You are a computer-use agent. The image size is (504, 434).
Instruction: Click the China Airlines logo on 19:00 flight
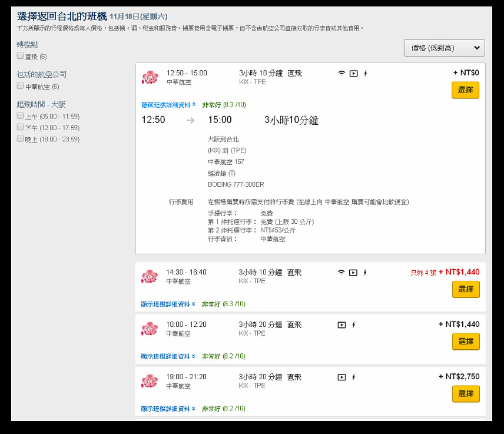(x=150, y=381)
